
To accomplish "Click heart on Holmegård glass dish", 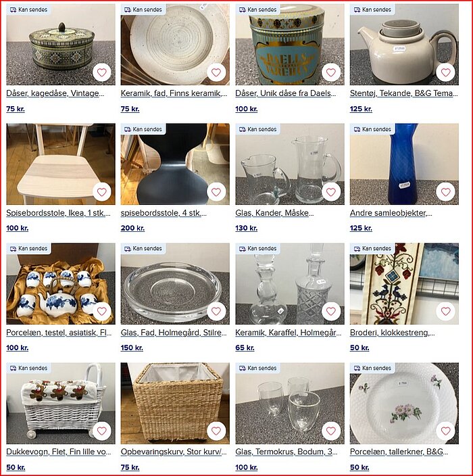I will (x=216, y=311).
